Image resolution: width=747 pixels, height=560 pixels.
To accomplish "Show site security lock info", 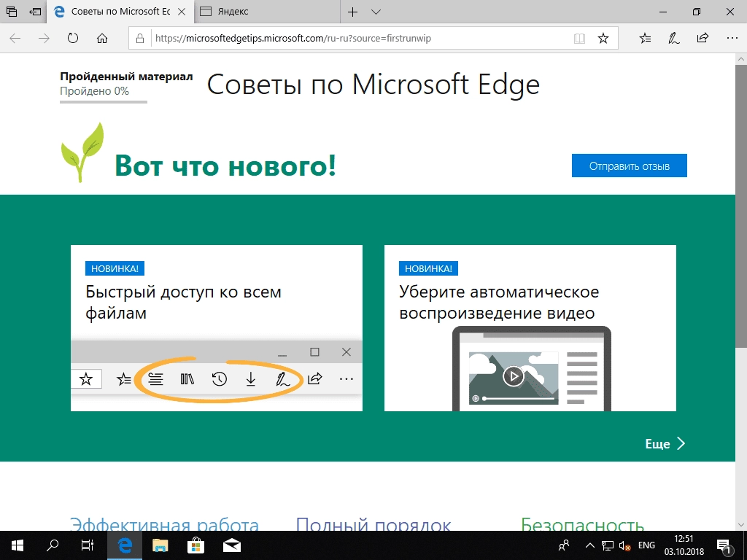I will 140,38.
